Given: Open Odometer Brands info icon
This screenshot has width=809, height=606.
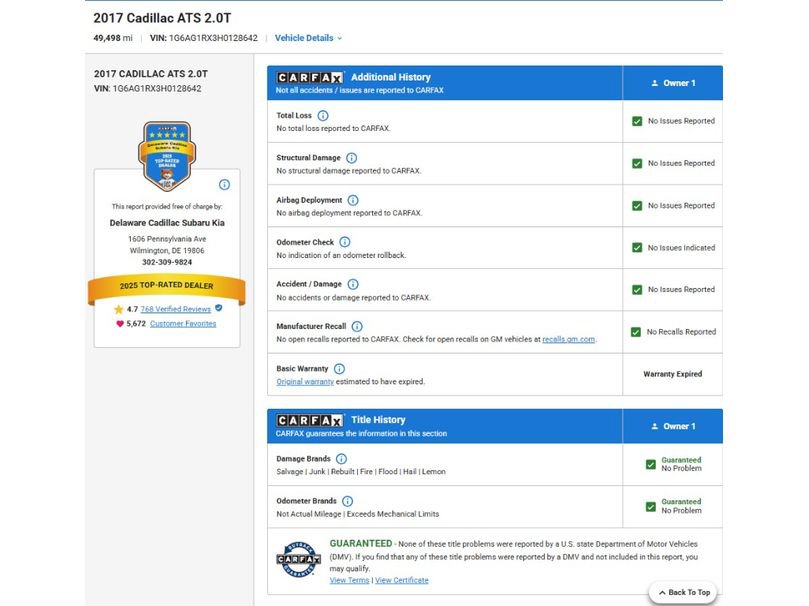Looking at the screenshot, I should pos(348,501).
